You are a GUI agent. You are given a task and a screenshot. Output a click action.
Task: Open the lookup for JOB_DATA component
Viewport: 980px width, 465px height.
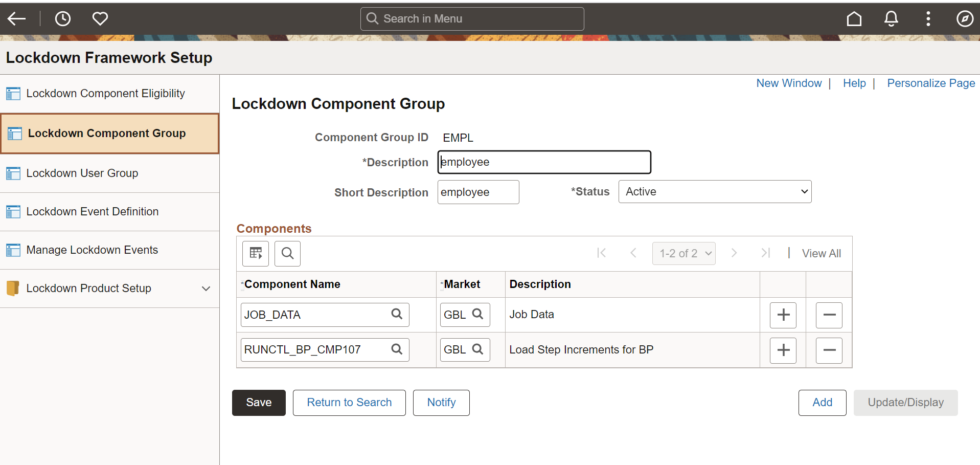click(x=397, y=314)
